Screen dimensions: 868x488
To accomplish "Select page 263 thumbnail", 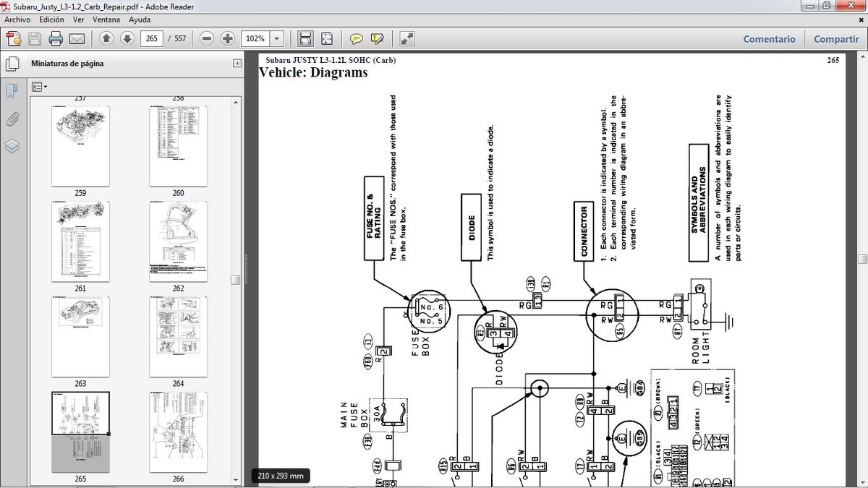I will click(x=80, y=337).
